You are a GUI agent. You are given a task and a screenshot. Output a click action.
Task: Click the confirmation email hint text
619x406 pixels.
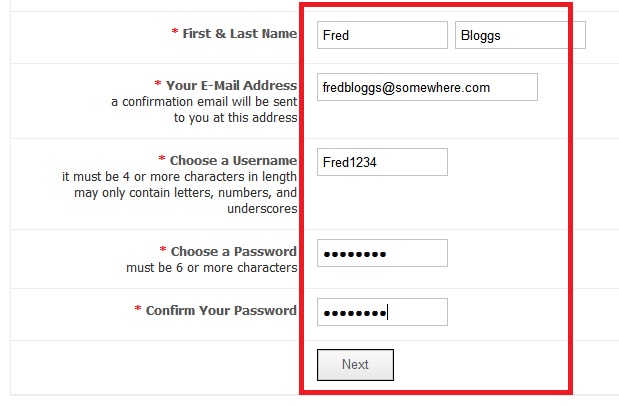[204, 110]
